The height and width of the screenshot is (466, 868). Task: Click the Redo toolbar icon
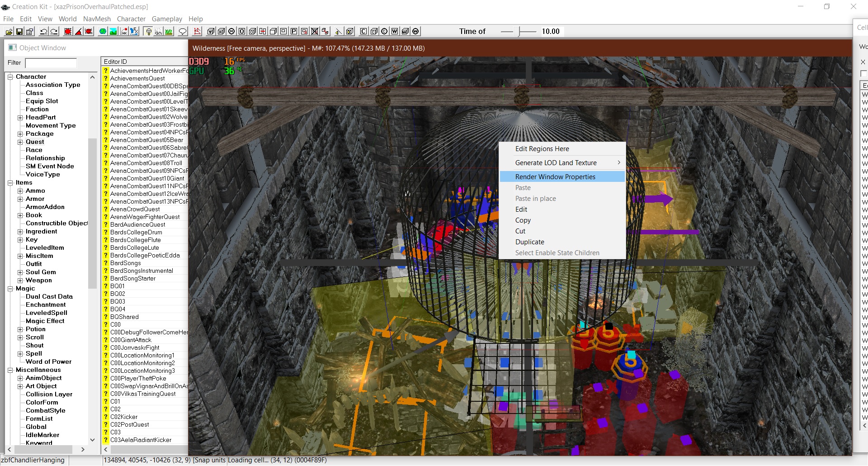click(54, 31)
